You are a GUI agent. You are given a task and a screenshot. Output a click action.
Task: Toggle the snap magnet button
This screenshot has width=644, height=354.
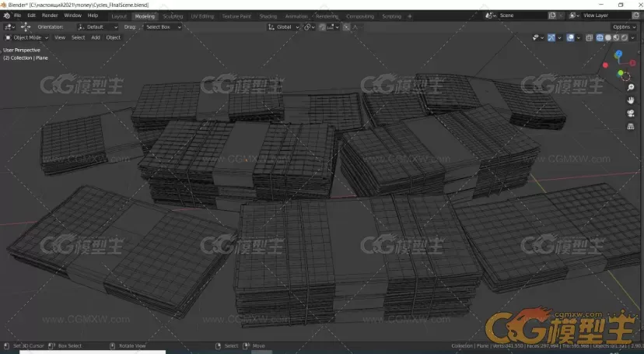[x=323, y=27]
